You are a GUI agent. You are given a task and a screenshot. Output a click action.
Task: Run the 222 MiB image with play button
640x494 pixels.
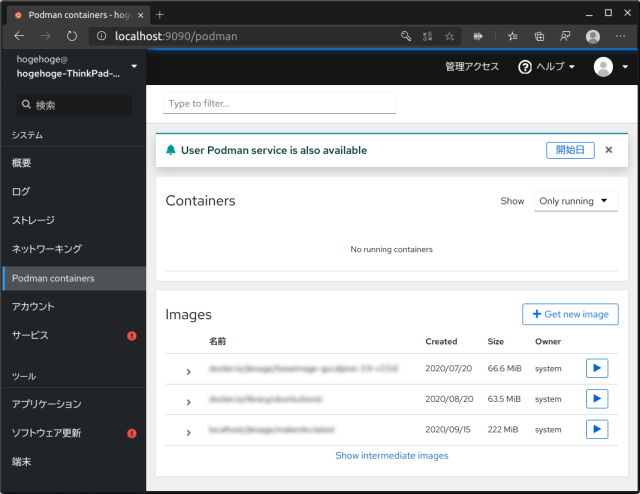(596, 430)
